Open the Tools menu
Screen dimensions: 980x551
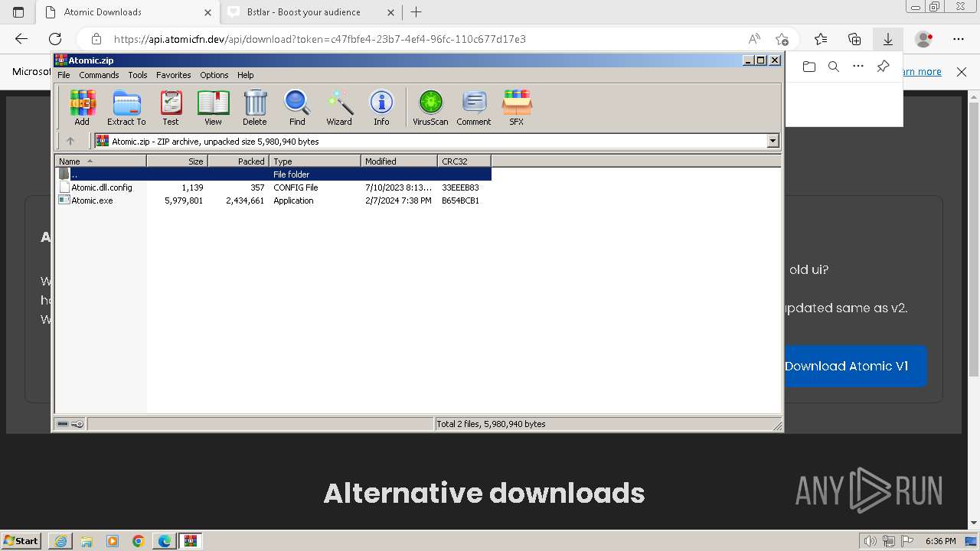(x=138, y=75)
